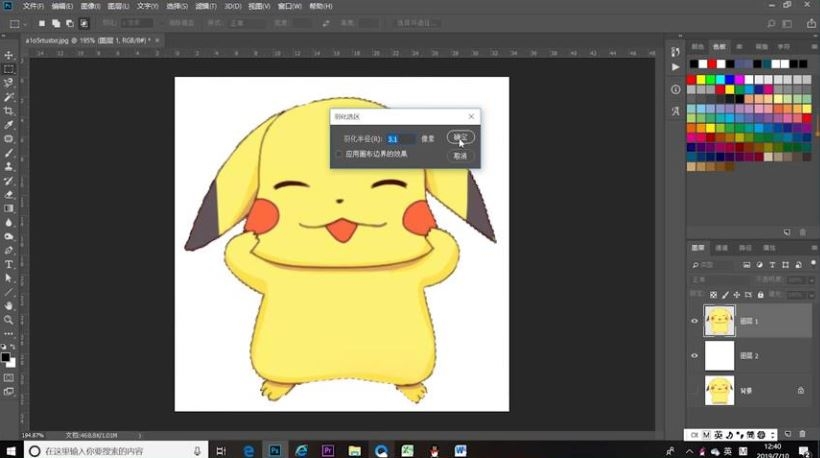Open the layer fill dropdown arrow
This screenshot has width=820, height=458.
point(812,295)
